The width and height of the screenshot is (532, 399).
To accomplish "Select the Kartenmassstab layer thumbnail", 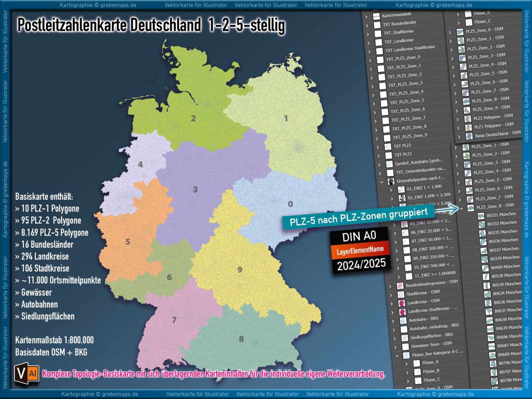I will pos(377,17).
